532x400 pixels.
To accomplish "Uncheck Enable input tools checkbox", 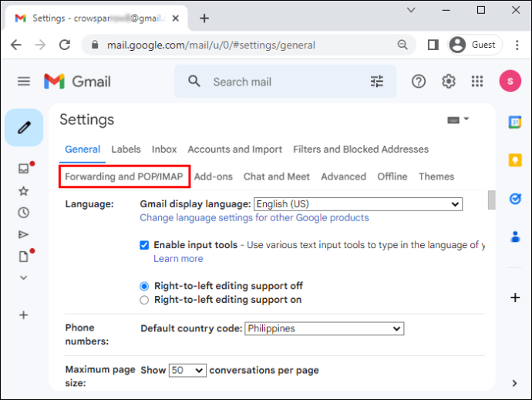I will (144, 245).
